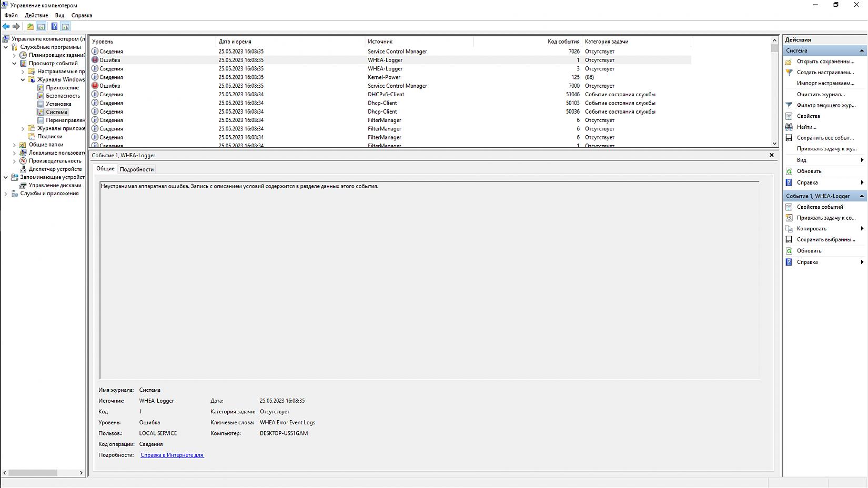Open Свойства событий in the actions pane
Image resolution: width=868 pixels, height=488 pixels.
820,207
